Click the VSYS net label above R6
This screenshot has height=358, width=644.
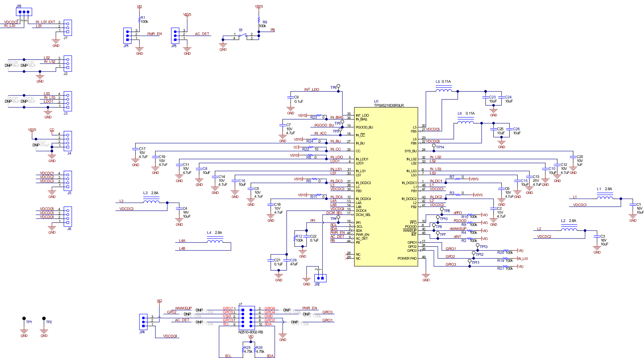pyautogui.click(x=258, y=6)
